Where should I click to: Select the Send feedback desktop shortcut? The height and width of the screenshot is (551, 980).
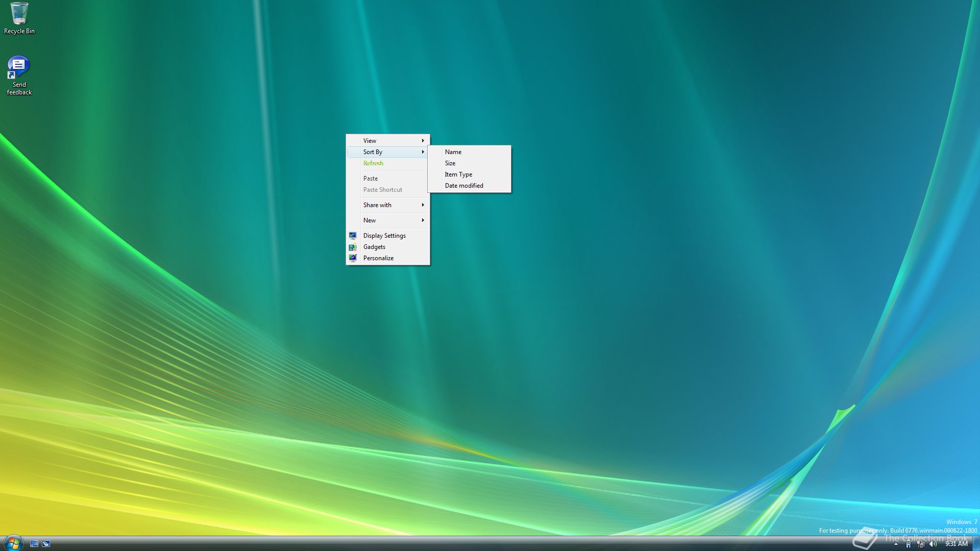(x=19, y=76)
